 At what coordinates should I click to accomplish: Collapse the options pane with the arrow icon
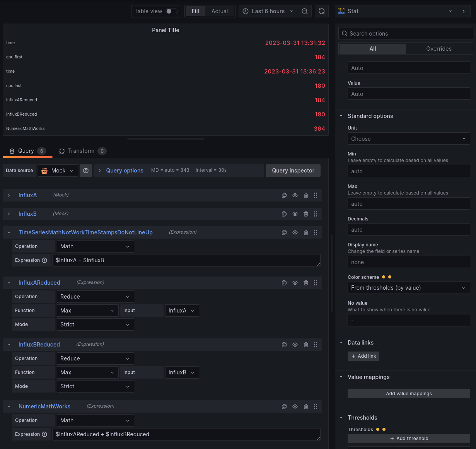[463, 11]
